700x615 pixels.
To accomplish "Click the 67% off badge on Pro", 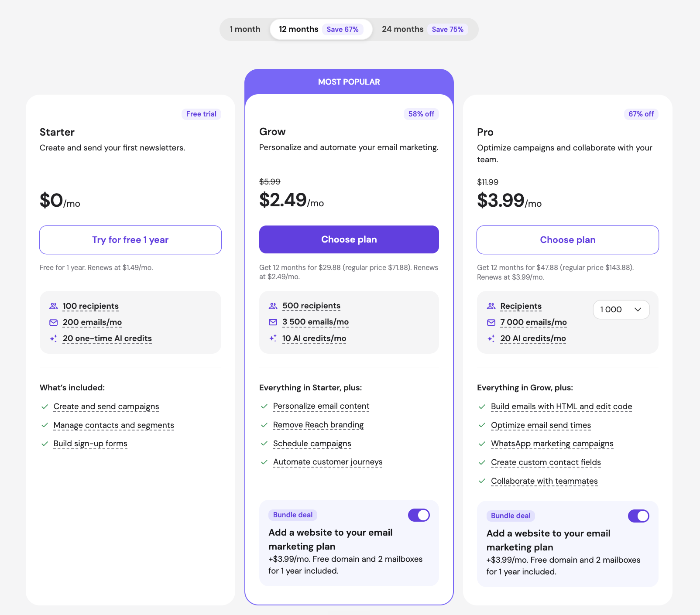I will (x=641, y=114).
